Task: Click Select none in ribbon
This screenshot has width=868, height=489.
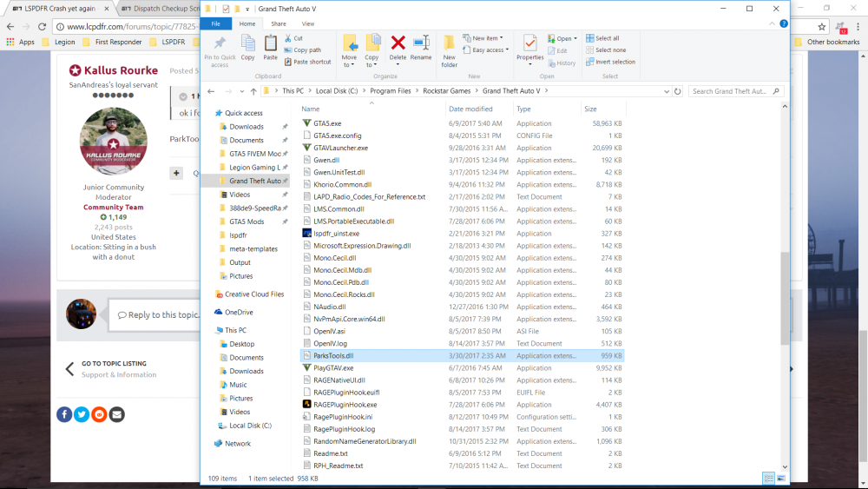Action: click(606, 50)
